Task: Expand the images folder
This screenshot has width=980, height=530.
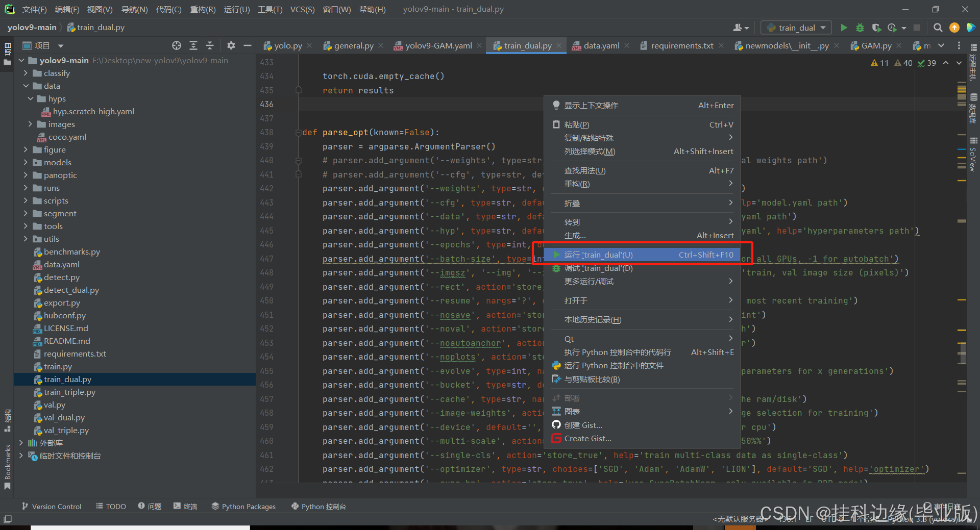Action: [30, 124]
